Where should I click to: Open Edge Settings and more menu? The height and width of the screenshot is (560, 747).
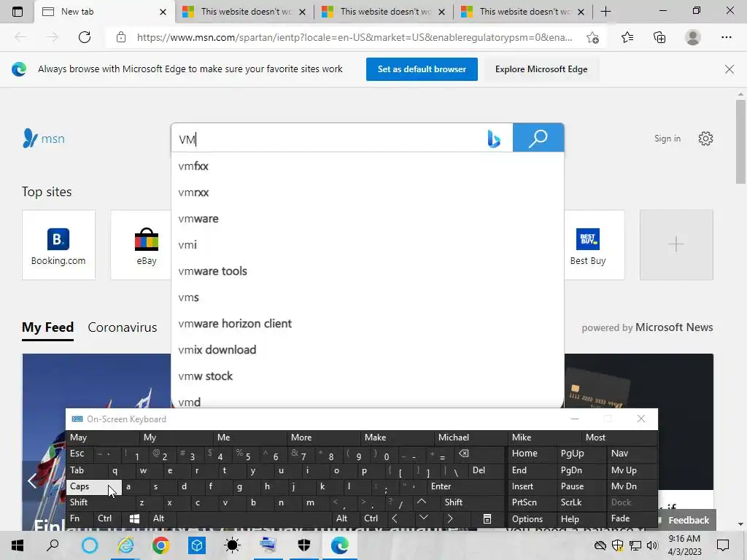(x=726, y=37)
